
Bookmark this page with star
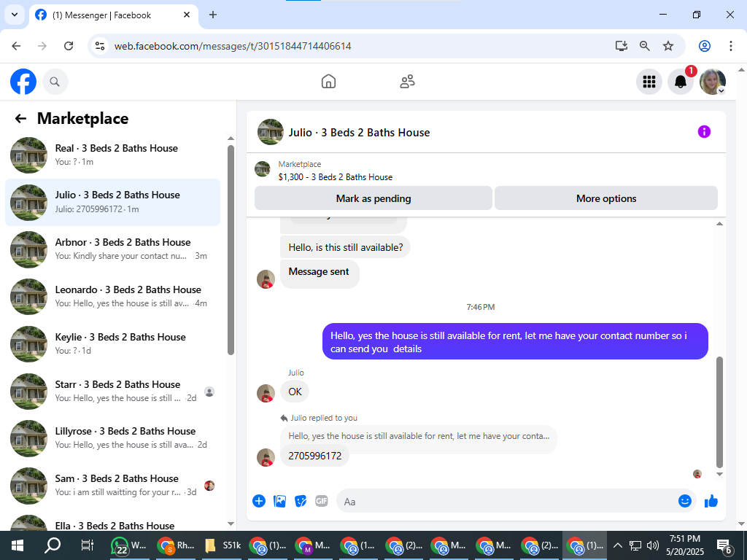[668, 46]
